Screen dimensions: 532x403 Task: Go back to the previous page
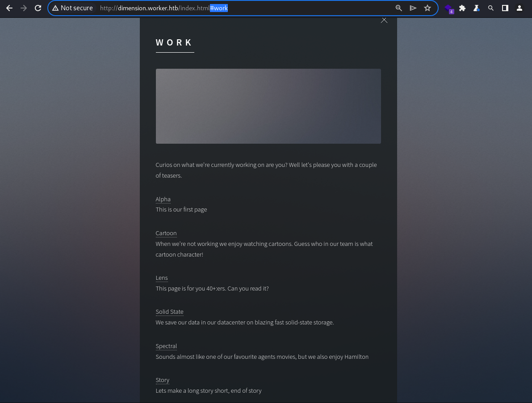9,8
